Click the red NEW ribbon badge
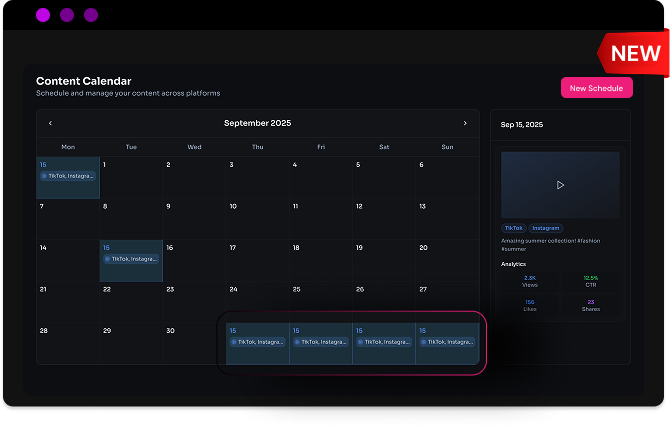This screenshot has height=431, width=671. tap(634, 54)
